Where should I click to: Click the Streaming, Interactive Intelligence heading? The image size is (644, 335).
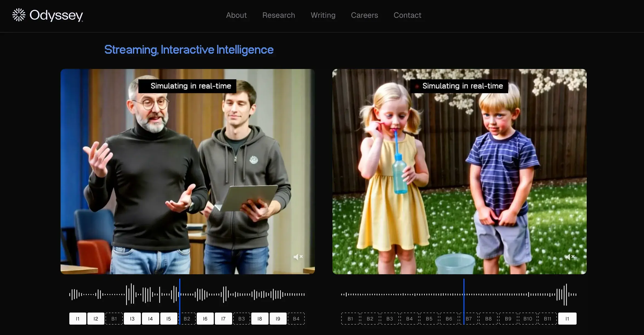click(x=189, y=50)
